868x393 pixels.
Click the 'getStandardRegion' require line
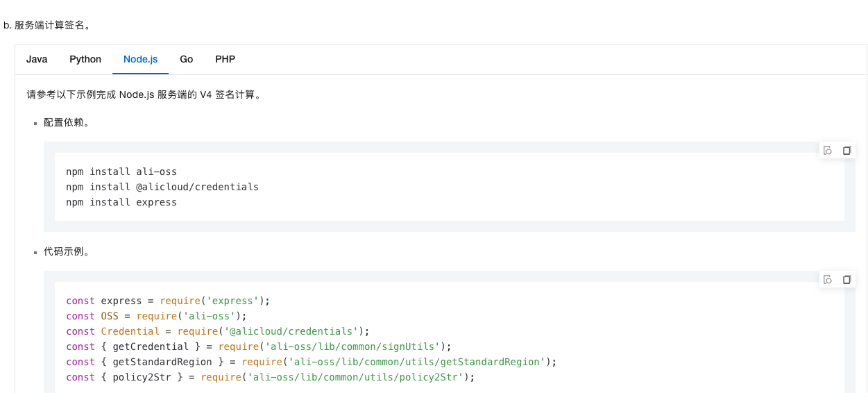[x=312, y=362]
